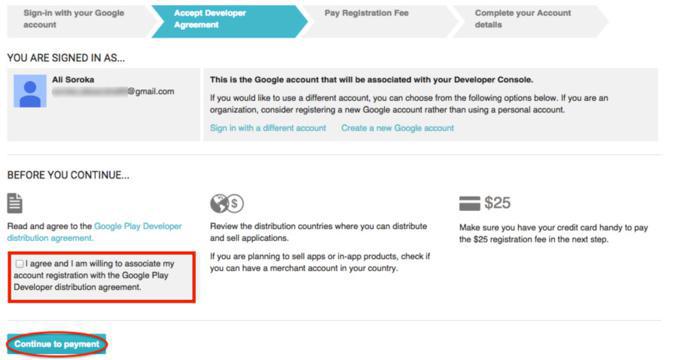Click Create a new Google account link
This screenshot has height=360, width=674.
[398, 128]
